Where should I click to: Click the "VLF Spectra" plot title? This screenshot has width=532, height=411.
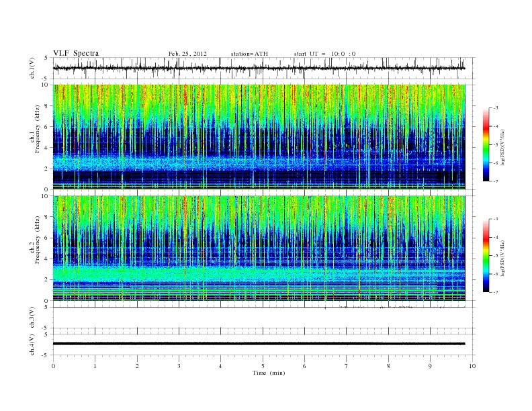click(76, 53)
